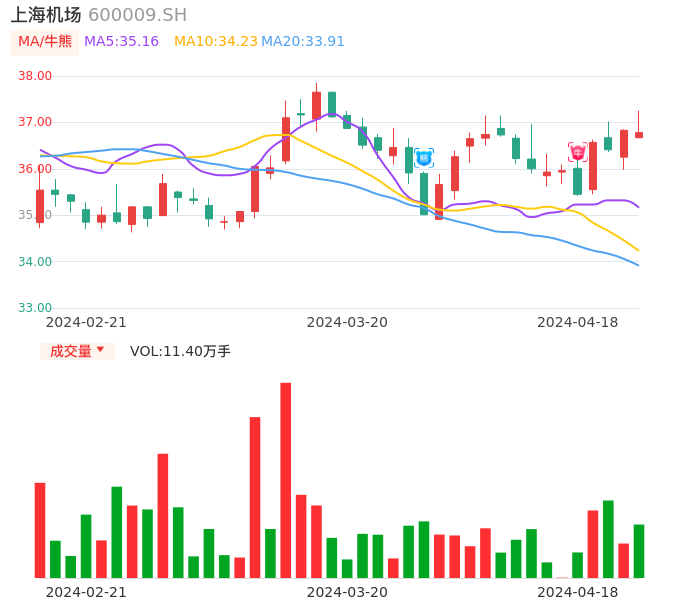The height and width of the screenshot is (606, 686).
Task: Click the tallest red volume bar
Action: (x=286, y=480)
